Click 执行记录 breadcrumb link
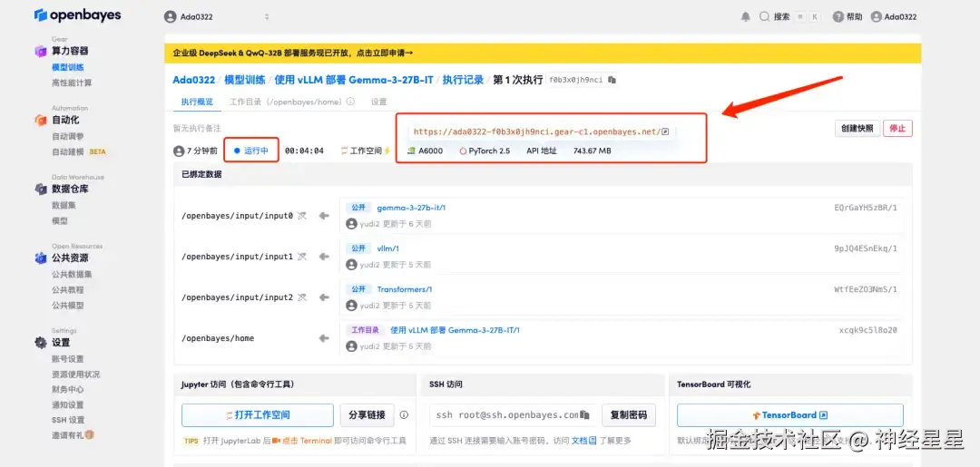 [x=463, y=80]
